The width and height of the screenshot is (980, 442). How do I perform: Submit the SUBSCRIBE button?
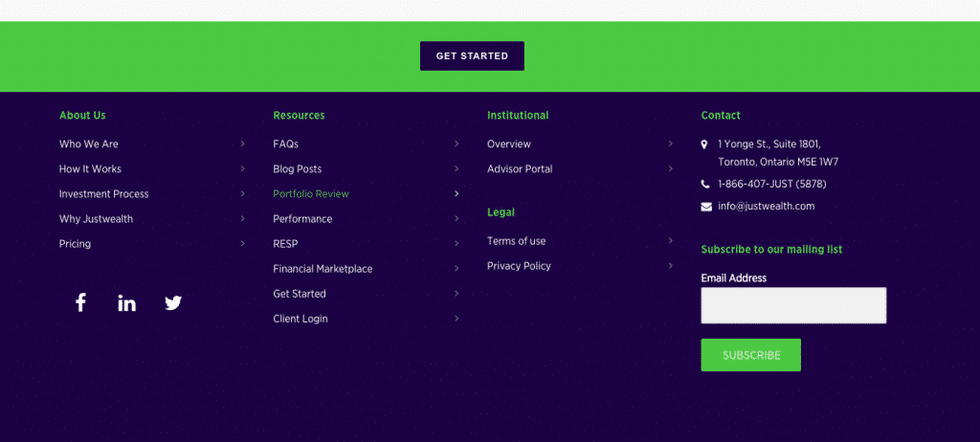click(x=750, y=355)
